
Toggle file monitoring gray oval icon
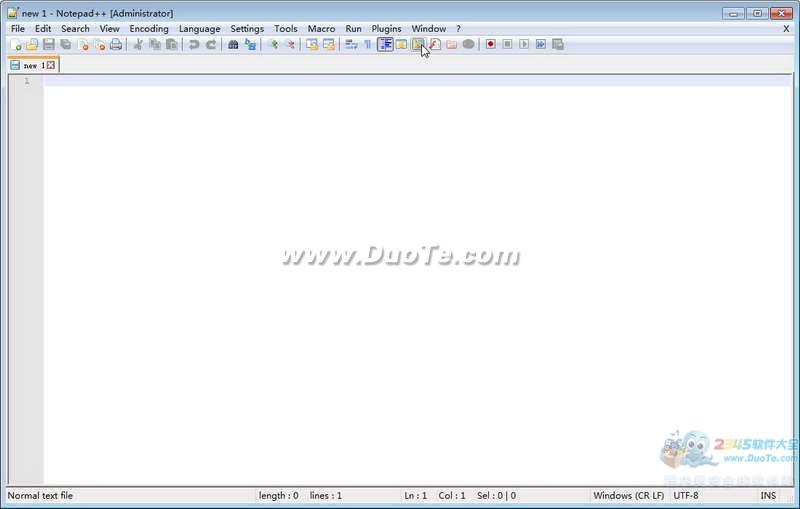coord(468,45)
